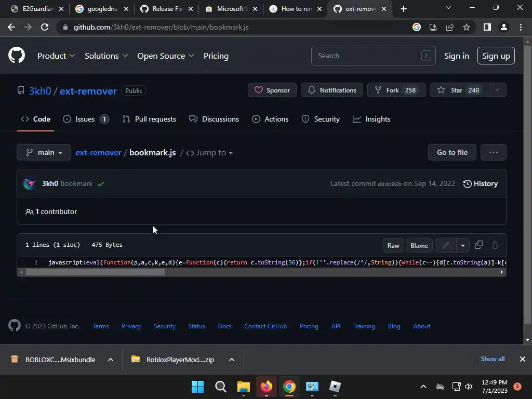The height and width of the screenshot is (399, 532).
Task: Expand the Open Source menu
Action: [166, 56]
